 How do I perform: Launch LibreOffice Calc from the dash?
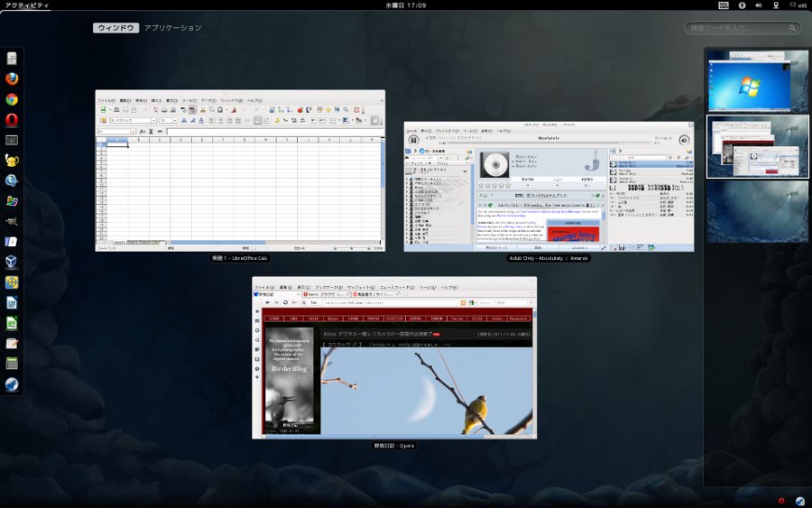(x=12, y=322)
